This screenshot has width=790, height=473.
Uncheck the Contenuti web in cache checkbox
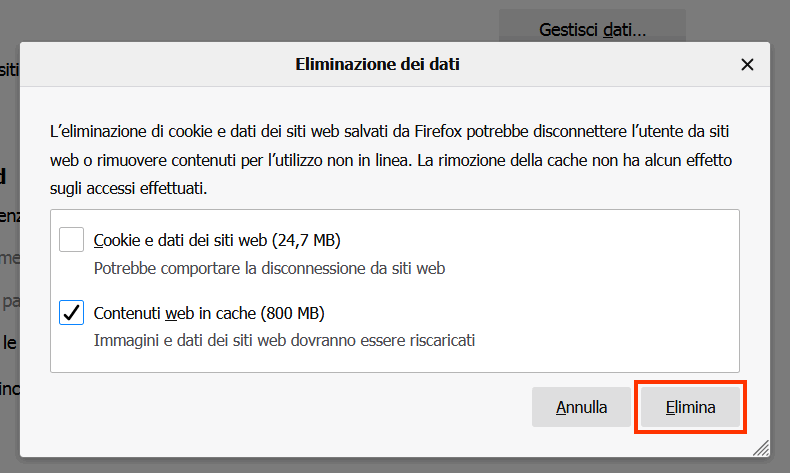[x=71, y=312]
